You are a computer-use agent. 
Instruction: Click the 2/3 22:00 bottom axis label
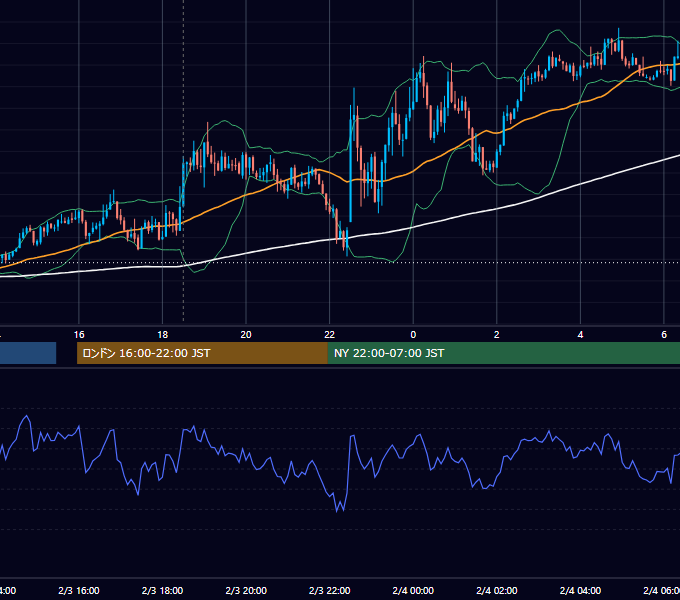coord(330,590)
